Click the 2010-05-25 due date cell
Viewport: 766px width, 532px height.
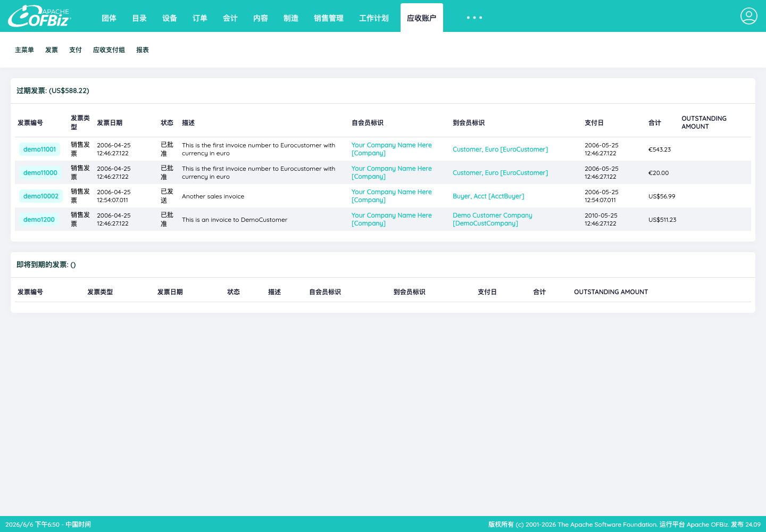(x=601, y=219)
